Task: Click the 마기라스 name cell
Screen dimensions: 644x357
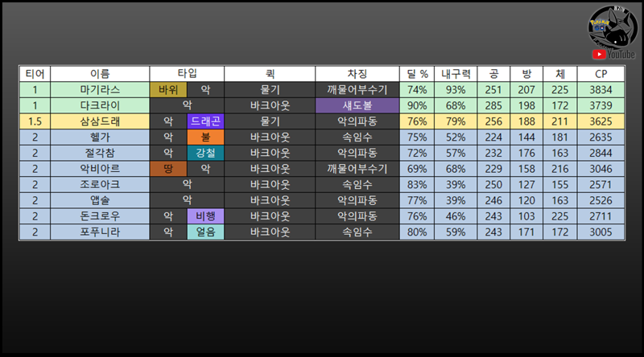Action: (x=100, y=90)
